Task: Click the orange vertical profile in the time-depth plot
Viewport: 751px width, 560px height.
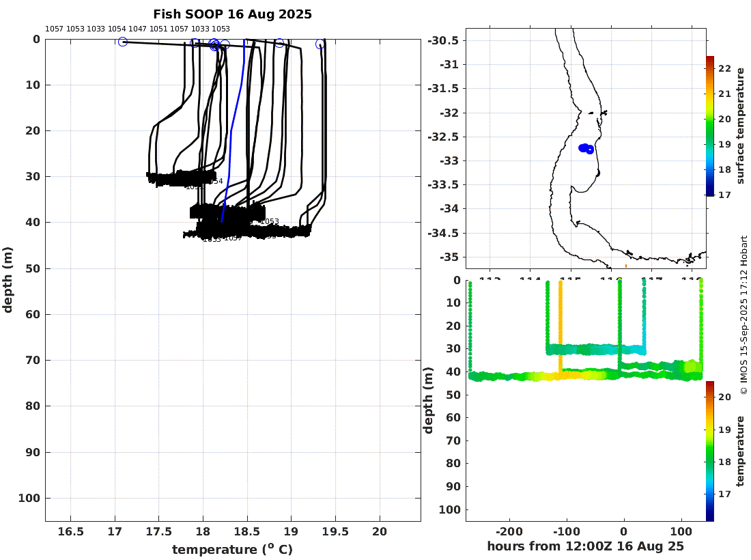Action: click(561, 326)
